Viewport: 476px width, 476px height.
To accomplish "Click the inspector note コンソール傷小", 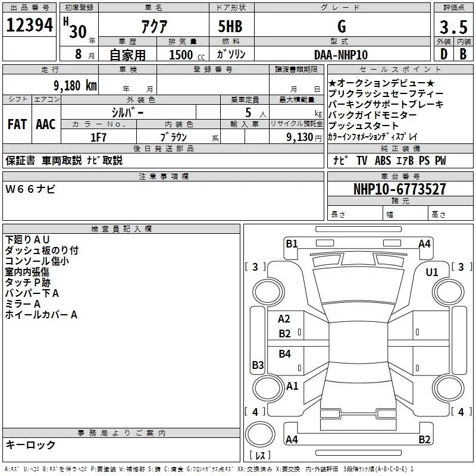I will pyautogui.click(x=37, y=261).
